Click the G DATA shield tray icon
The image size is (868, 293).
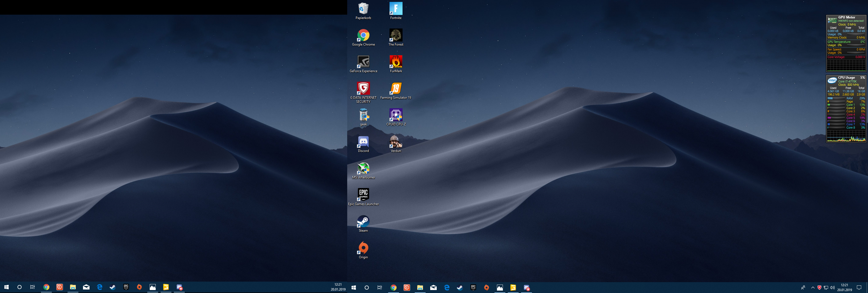click(819, 288)
